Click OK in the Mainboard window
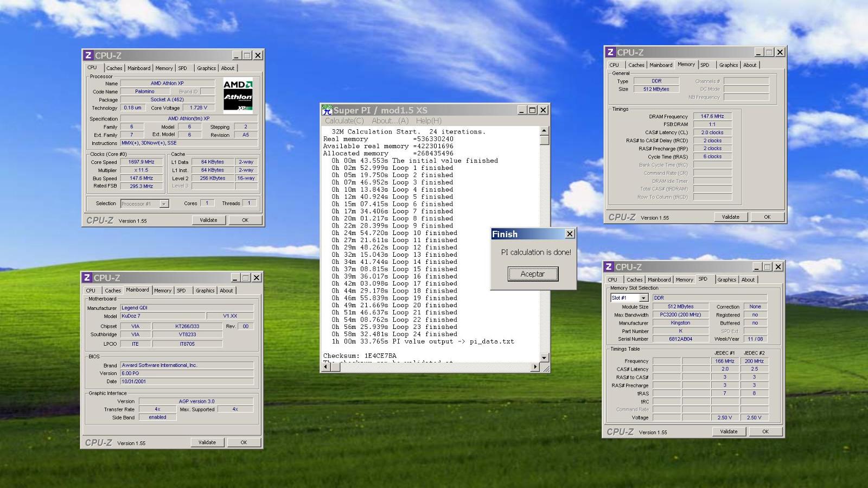This screenshot has height=488, width=868. point(244,442)
